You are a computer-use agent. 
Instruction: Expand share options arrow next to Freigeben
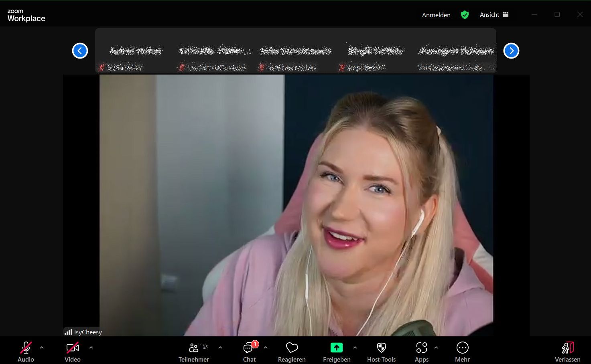[x=355, y=348]
